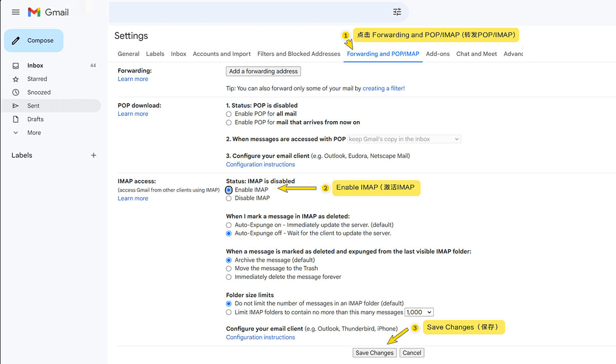
Task: Open the Starred folder
Action: point(37,79)
